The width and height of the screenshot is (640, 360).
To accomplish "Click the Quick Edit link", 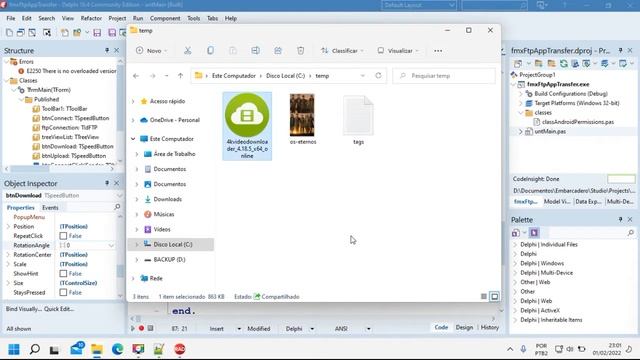I will [x=59, y=309].
